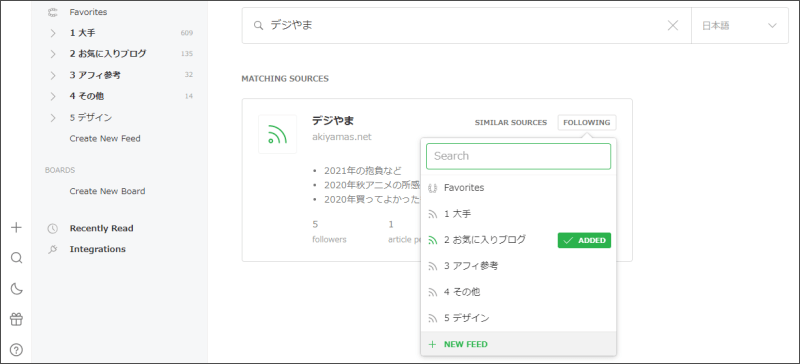This screenshot has height=364, width=800.
Task: Open help using the question mark icon
Action: [x=16, y=350]
